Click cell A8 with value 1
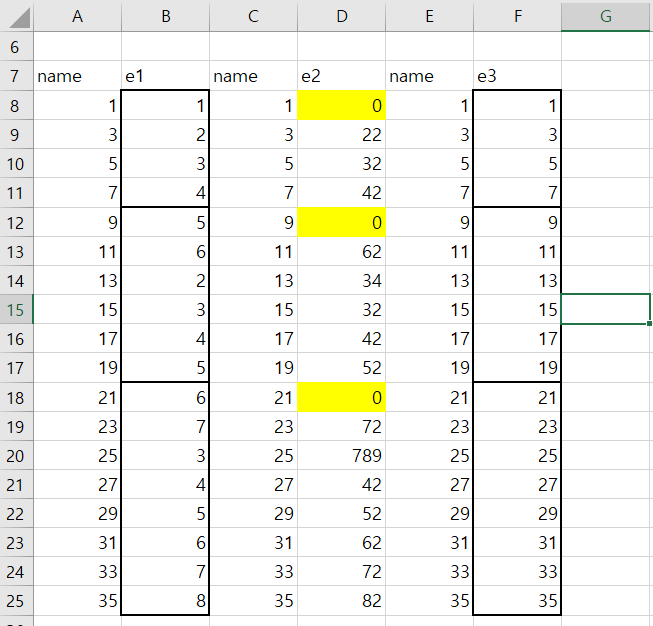Viewport: 653px width, 626px height. (x=77, y=105)
